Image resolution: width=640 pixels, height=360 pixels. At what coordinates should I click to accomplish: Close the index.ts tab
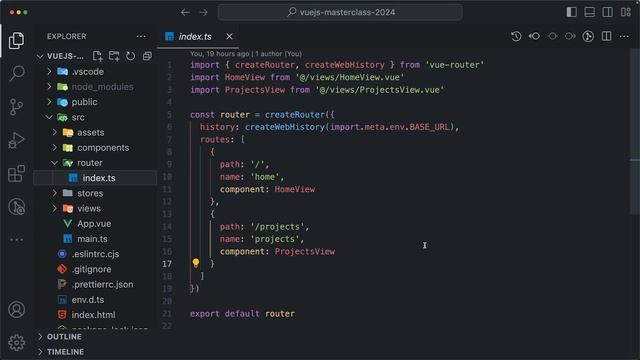229,36
